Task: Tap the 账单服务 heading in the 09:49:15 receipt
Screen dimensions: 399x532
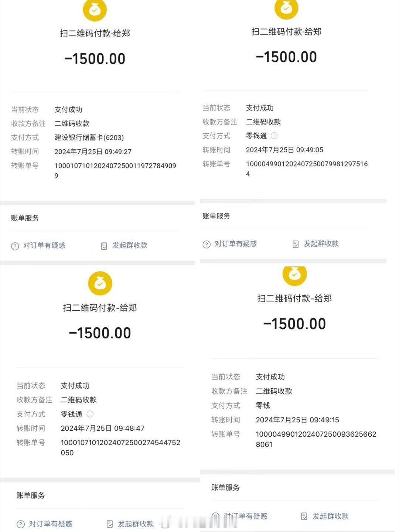Action: (225, 488)
